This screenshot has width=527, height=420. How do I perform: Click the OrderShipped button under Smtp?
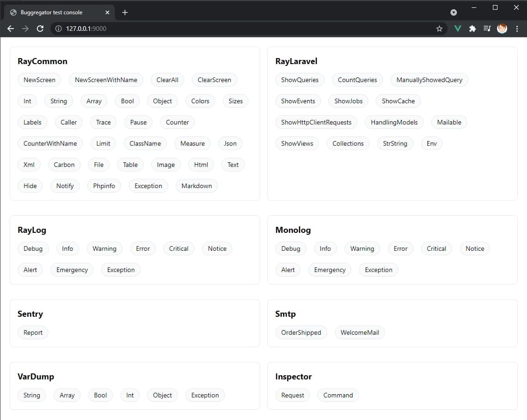[x=301, y=333]
